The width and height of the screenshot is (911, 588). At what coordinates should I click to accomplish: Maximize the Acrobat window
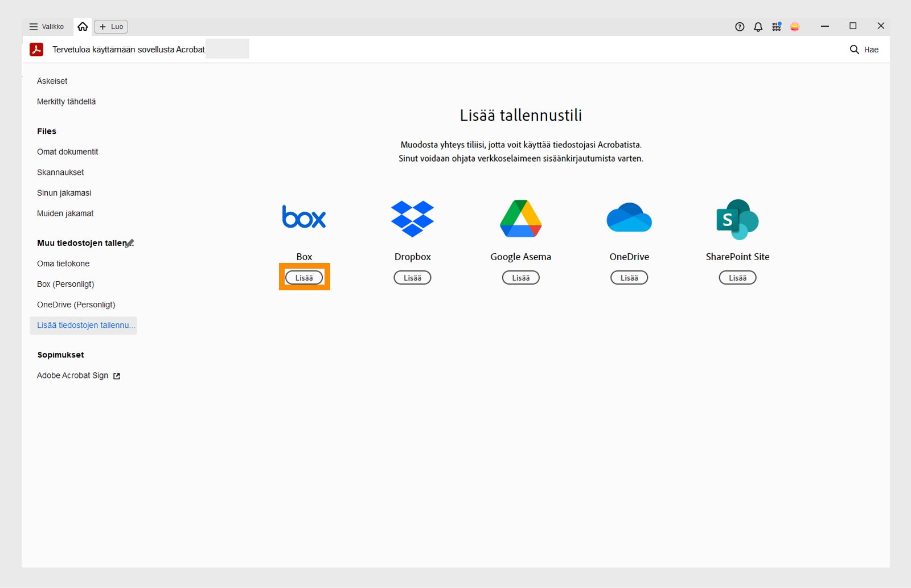point(853,26)
